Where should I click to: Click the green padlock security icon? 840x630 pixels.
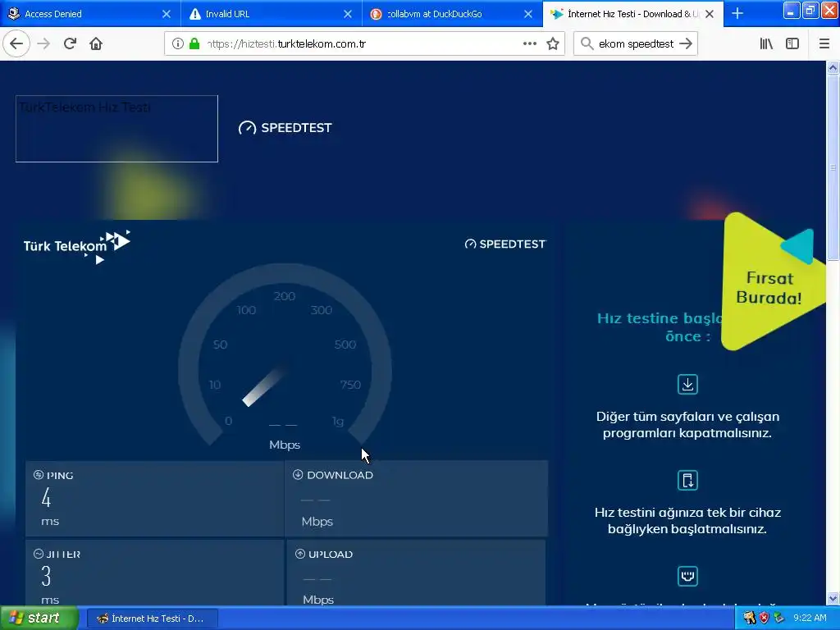pos(194,44)
